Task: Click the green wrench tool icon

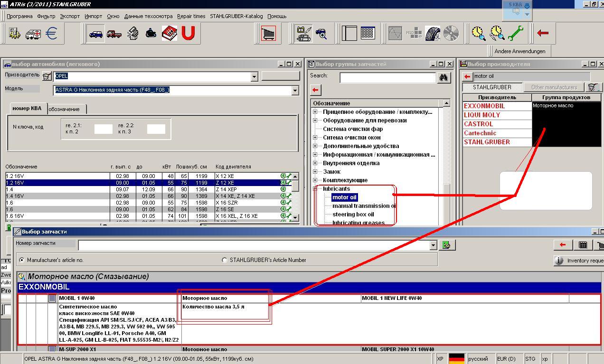Action: coord(516,33)
